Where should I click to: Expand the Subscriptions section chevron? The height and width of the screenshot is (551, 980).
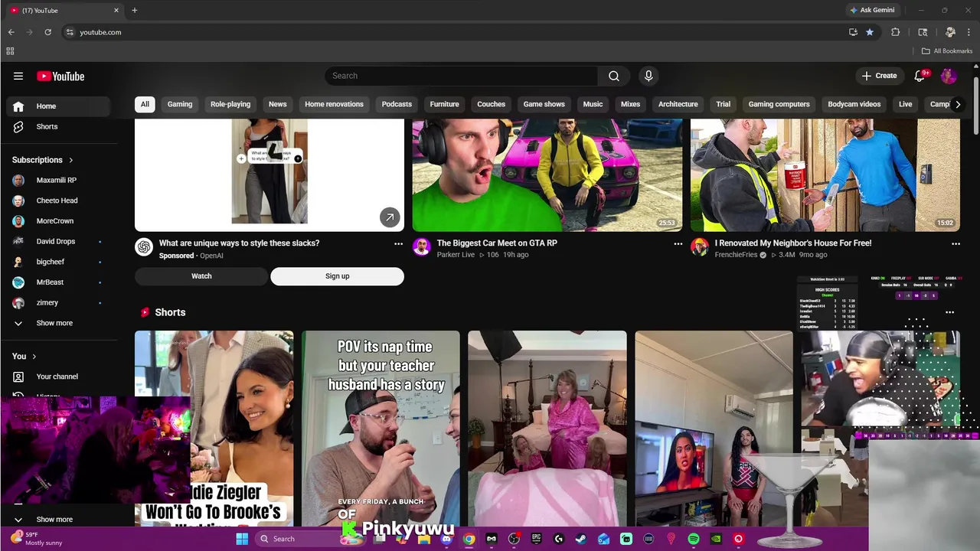[71, 160]
